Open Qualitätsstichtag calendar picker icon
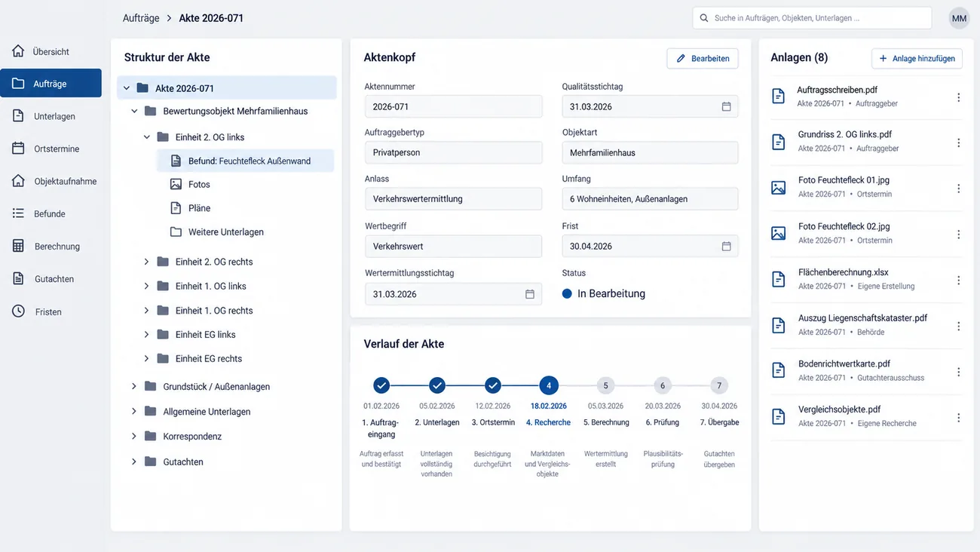The image size is (980, 552). [726, 106]
